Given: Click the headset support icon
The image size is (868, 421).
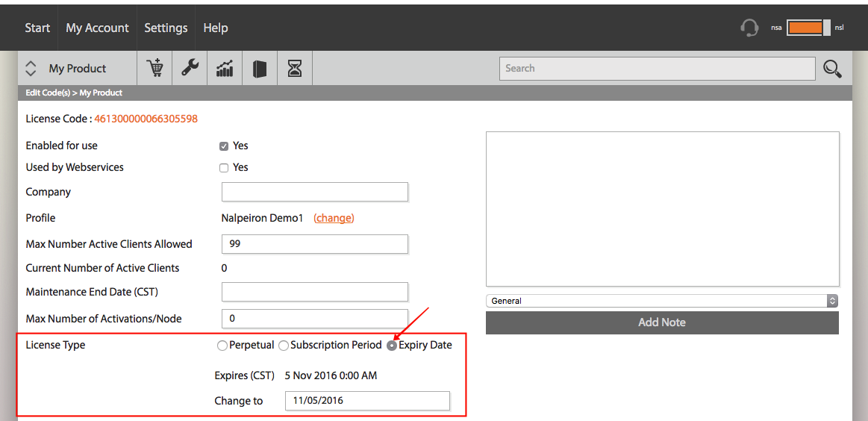Looking at the screenshot, I should tap(749, 28).
